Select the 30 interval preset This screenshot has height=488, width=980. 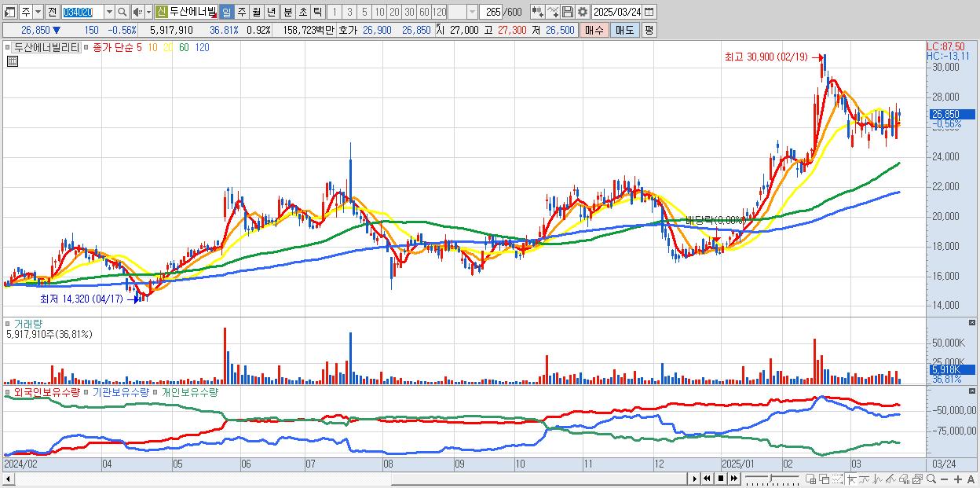pos(409,12)
